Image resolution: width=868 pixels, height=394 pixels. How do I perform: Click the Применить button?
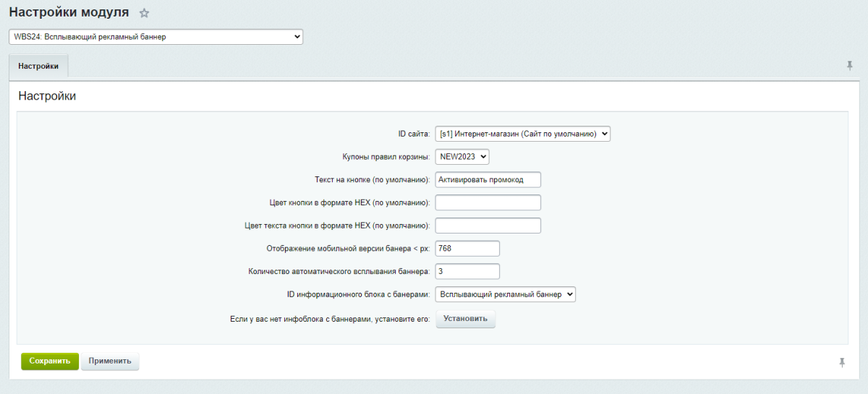tap(110, 361)
